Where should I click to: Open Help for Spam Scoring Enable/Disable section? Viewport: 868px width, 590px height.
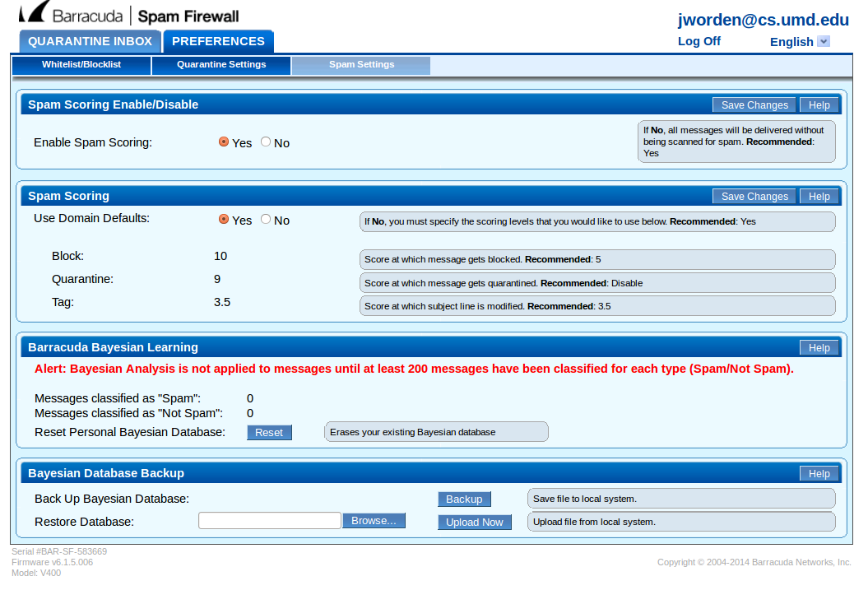tap(819, 105)
